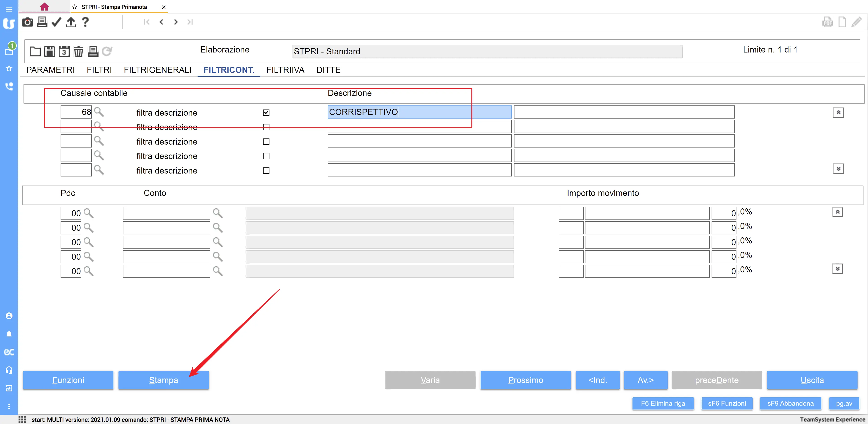
Task: Click the magnifier next to causale 68
Action: (x=99, y=112)
